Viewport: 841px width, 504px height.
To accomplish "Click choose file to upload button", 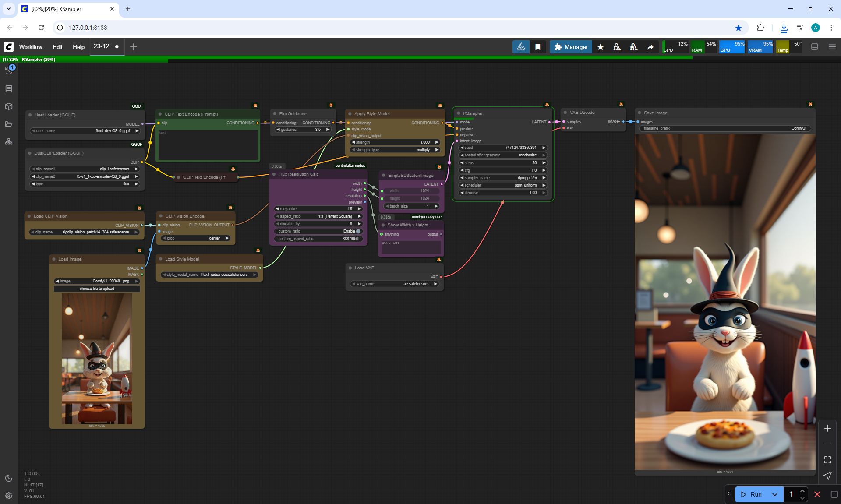I will point(97,289).
